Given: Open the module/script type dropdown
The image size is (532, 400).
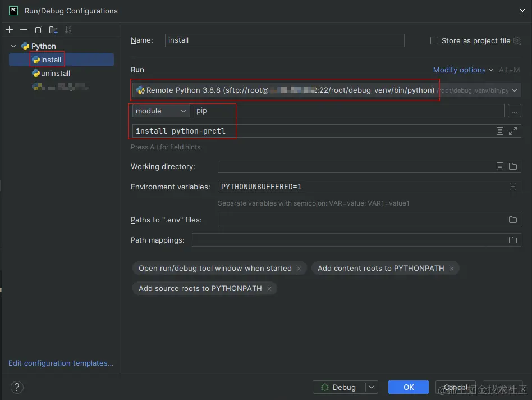Looking at the screenshot, I should coord(161,111).
